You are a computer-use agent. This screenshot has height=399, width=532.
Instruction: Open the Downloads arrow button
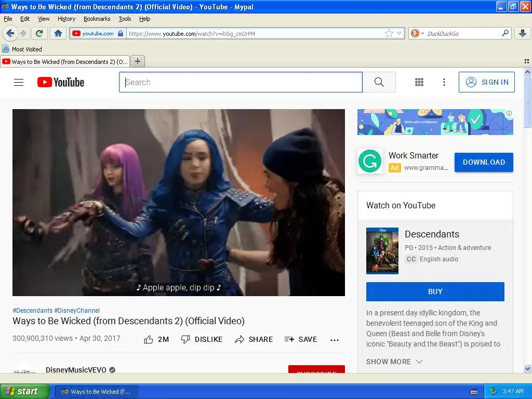[523, 33]
